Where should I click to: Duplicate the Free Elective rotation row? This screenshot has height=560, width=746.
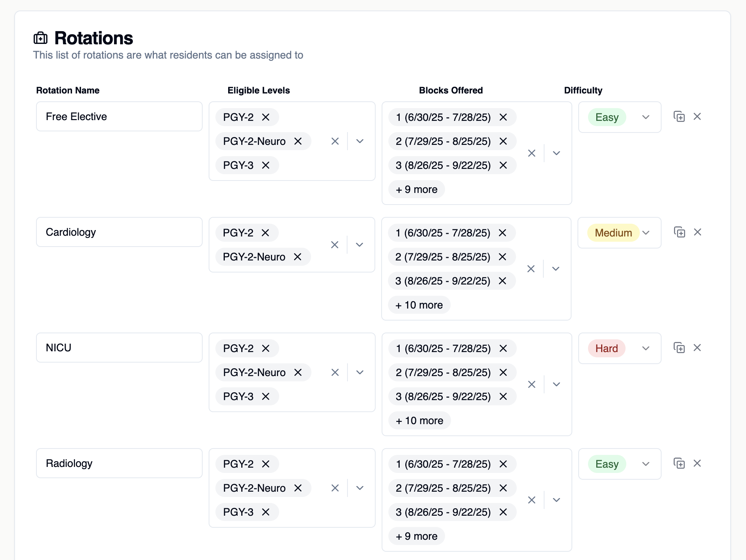click(679, 117)
